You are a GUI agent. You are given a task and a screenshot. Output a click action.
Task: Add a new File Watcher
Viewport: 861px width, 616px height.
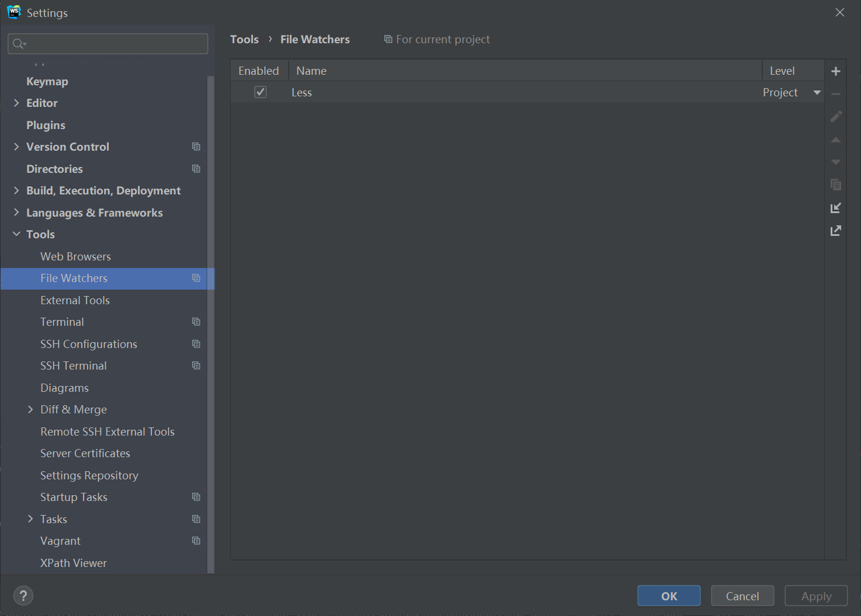(x=835, y=71)
